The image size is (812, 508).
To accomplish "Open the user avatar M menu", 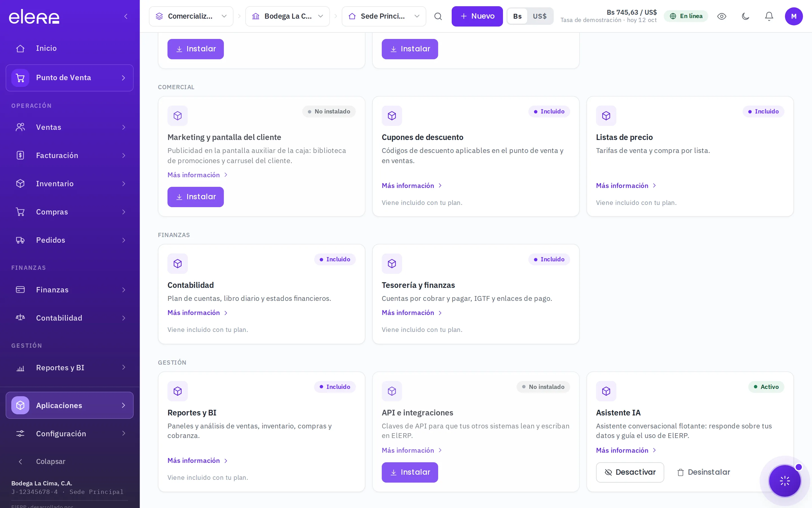I will coord(794,16).
